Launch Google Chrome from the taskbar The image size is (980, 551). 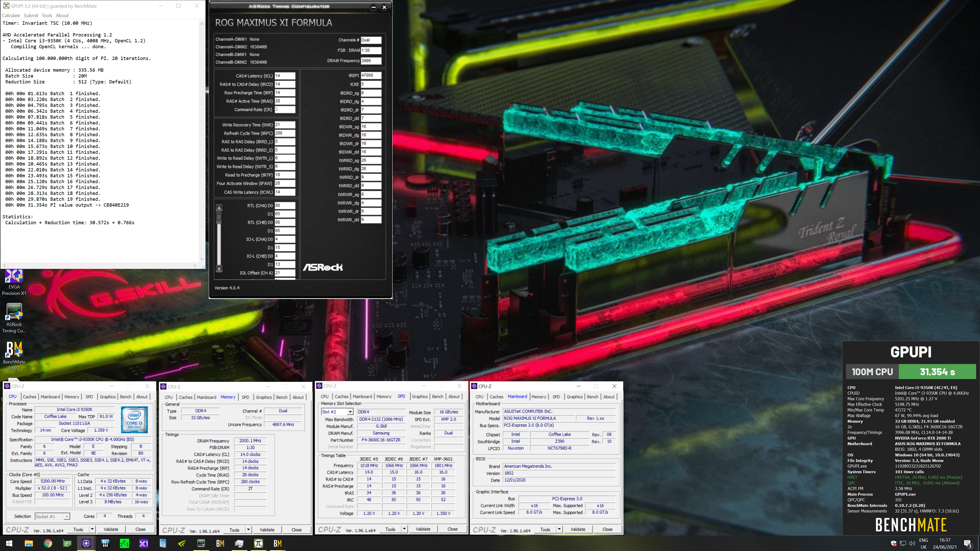(47, 543)
